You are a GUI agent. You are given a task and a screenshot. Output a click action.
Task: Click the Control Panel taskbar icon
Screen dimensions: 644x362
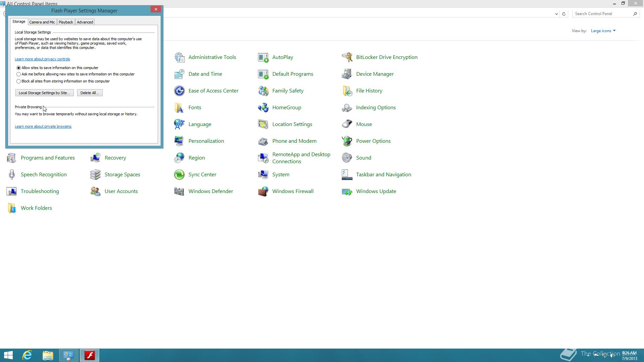[69, 355]
